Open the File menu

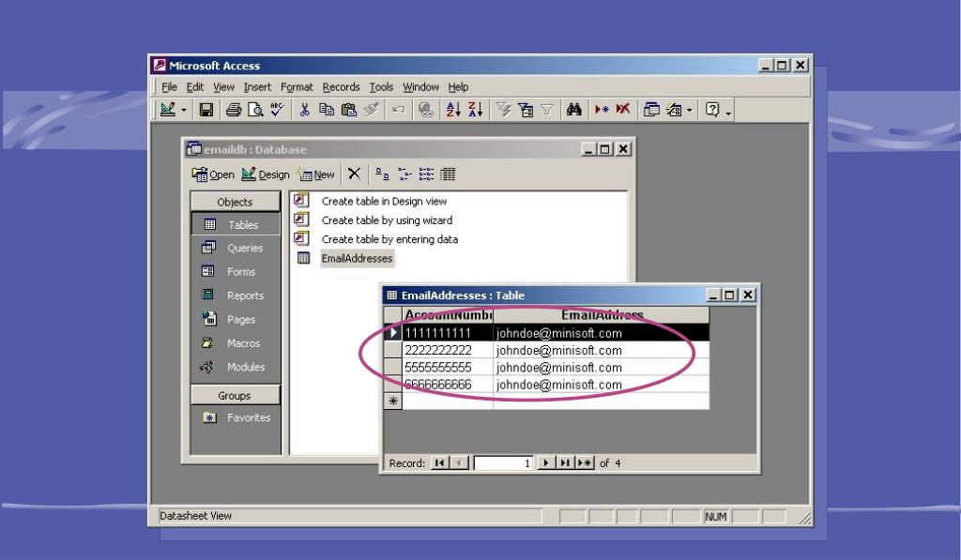(169, 87)
